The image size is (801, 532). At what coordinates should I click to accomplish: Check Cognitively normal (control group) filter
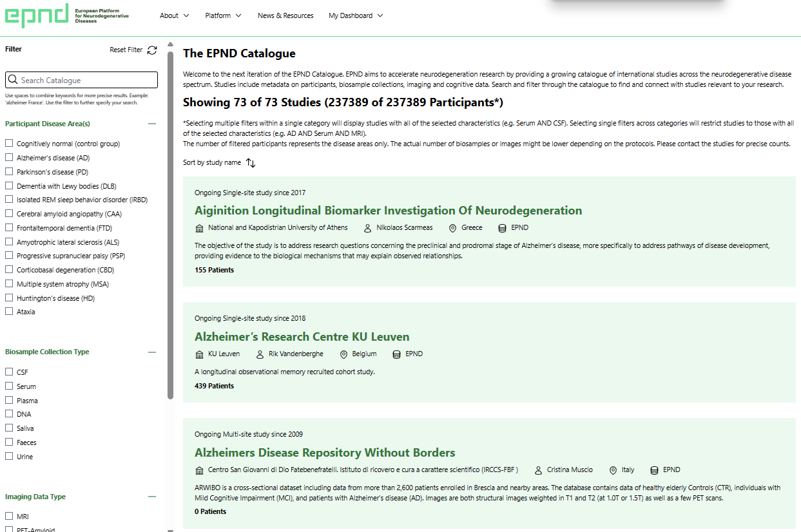click(x=9, y=144)
